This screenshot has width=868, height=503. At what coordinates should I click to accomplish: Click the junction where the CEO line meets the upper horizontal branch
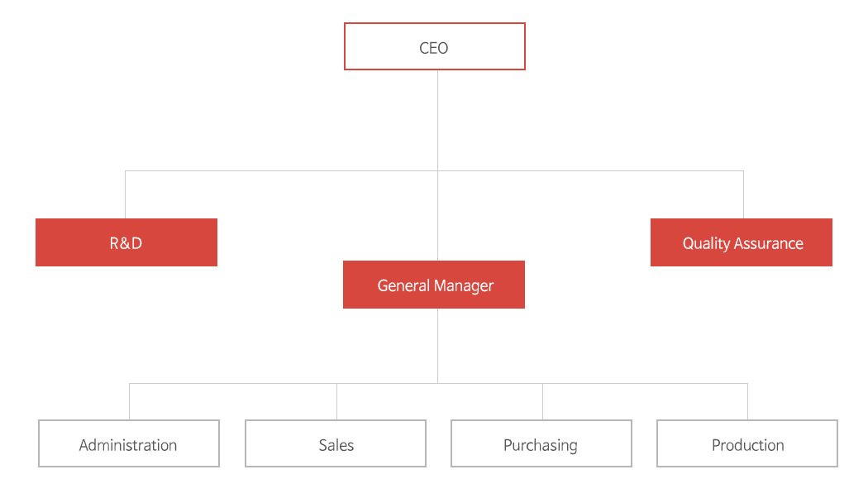pos(438,170)
